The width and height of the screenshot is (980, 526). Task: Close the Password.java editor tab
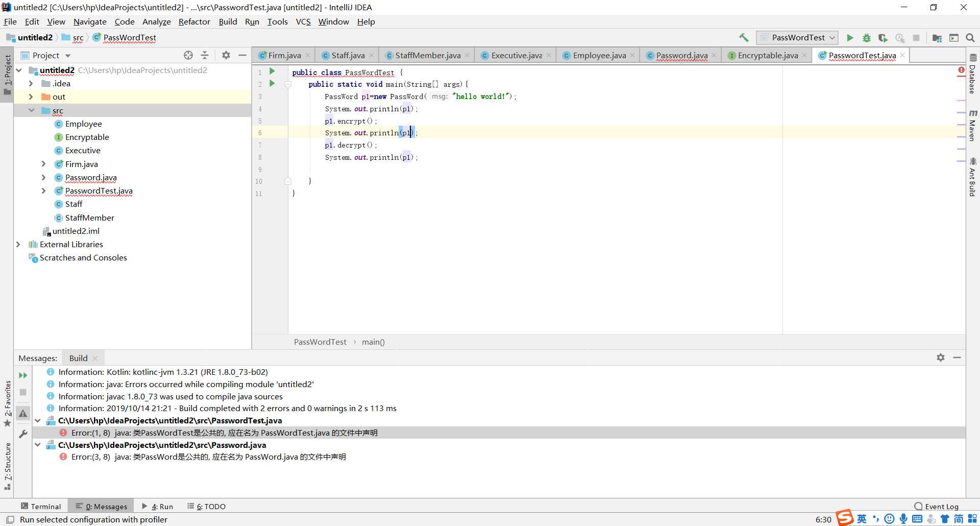[x=714, y=55]
